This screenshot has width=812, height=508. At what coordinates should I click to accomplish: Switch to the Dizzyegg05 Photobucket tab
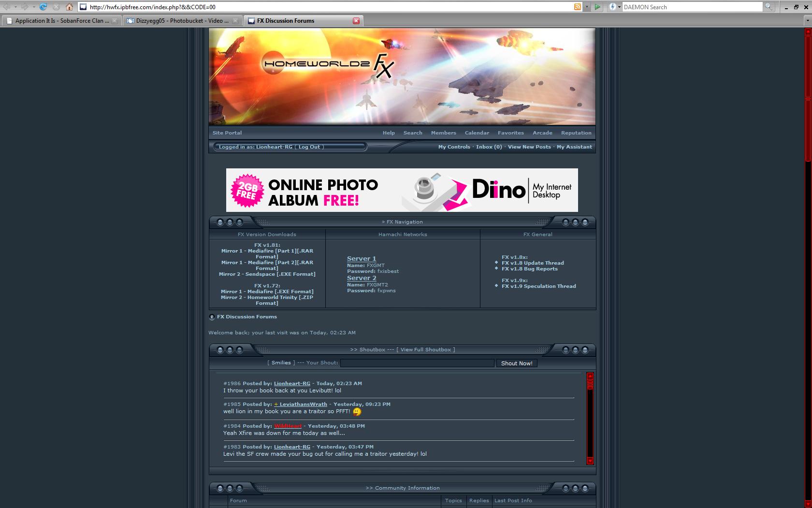point(182,21)
